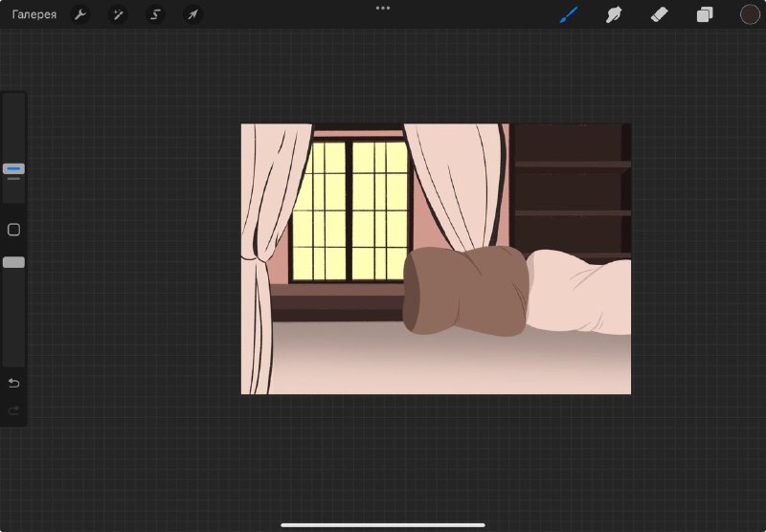Screen dimensions: 766x532
Task: Select the Smudge finger tool
Action: [x=614, y=14]
